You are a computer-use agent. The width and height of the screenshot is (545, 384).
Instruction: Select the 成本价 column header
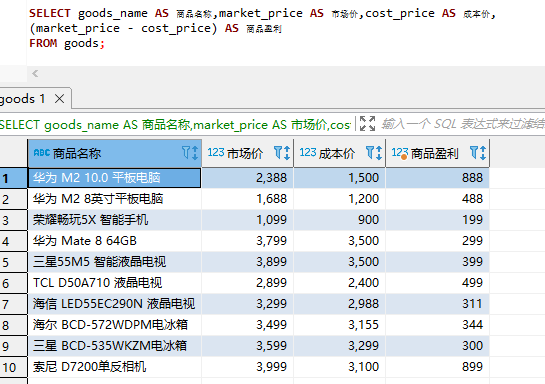[340, 153]
